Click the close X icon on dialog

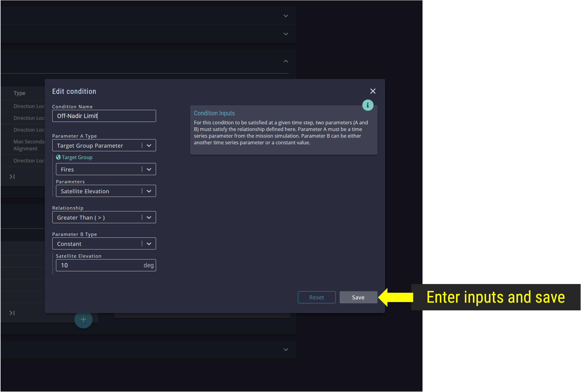[373, 91]
